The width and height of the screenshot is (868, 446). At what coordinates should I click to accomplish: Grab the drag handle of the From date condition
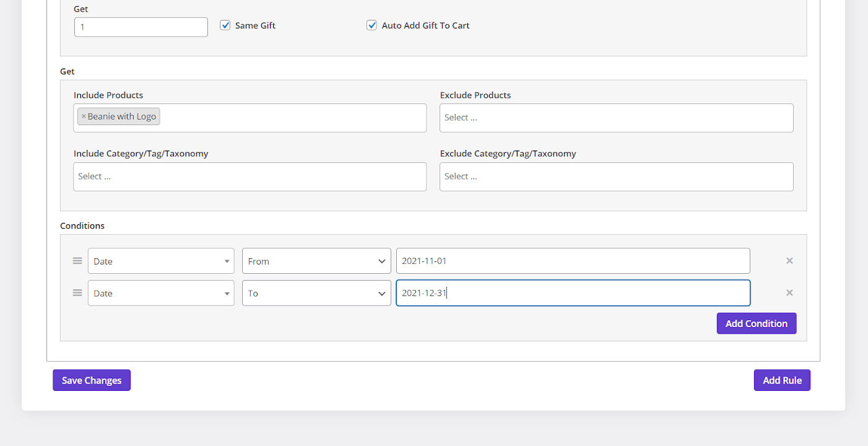click(77, 261)
